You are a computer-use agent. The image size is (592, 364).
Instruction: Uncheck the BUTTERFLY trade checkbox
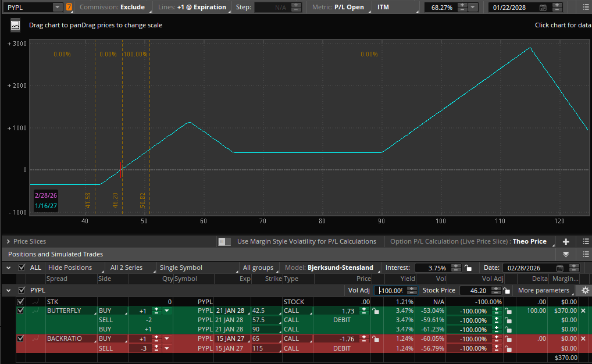click(x=20, y=311)
